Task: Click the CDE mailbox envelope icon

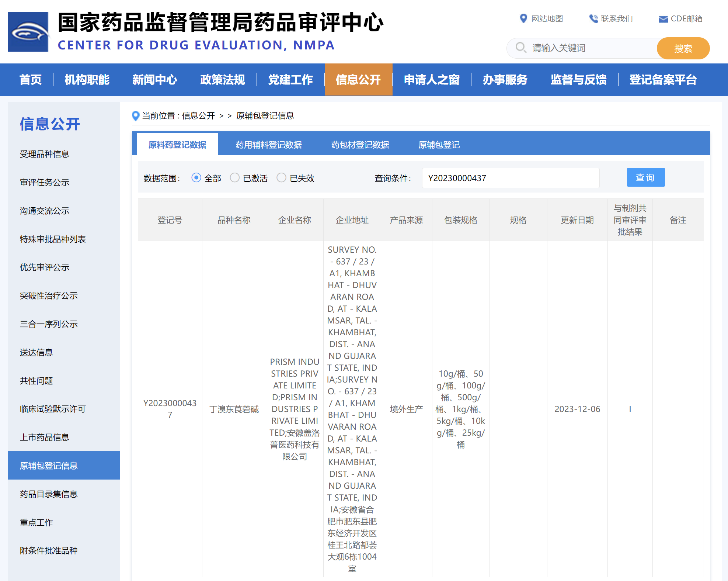Action: pos(663,19)
